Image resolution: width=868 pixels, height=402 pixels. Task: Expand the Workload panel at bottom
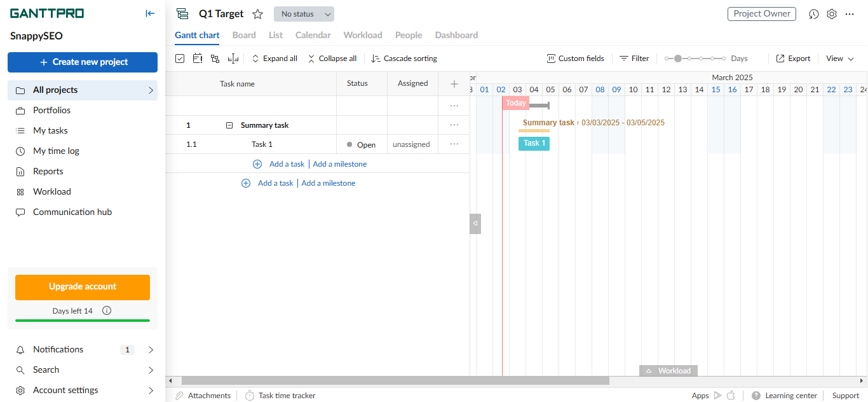[x=668, y=371]
